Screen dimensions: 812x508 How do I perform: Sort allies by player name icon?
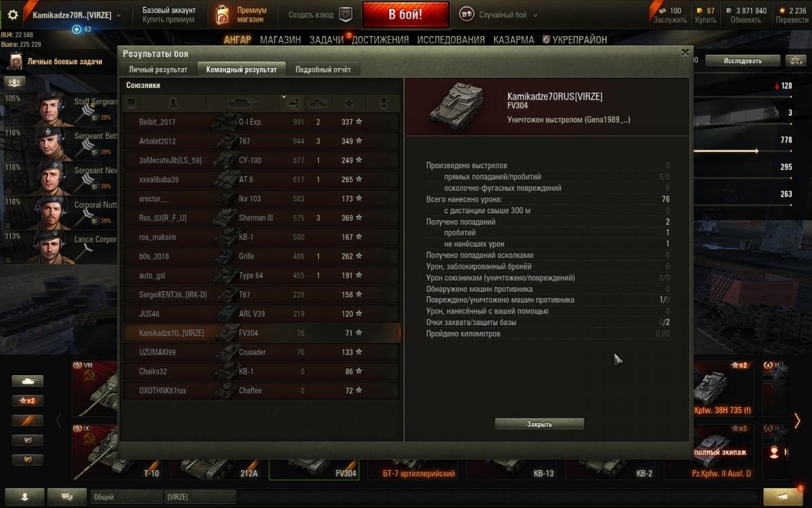173,103
